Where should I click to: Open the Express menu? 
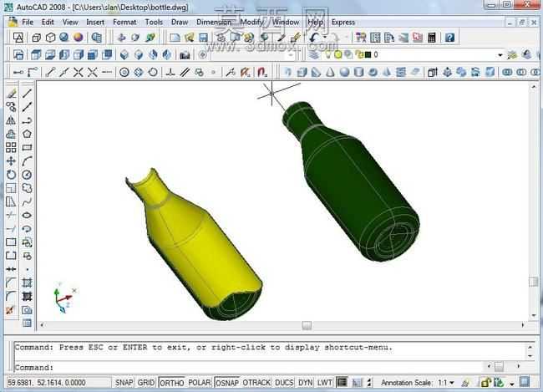pyautogui.click(x=343, y=23)
